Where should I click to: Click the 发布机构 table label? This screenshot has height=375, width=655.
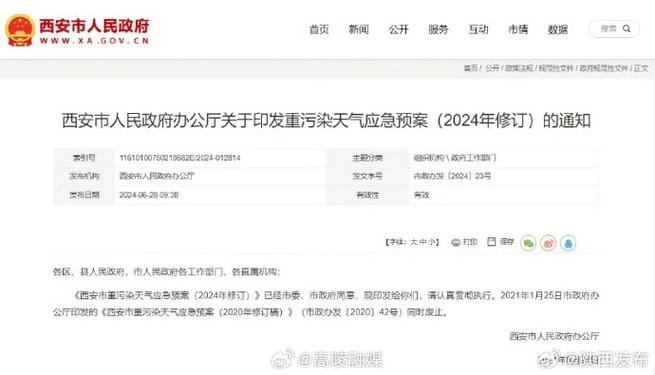(x=84, y=176)
